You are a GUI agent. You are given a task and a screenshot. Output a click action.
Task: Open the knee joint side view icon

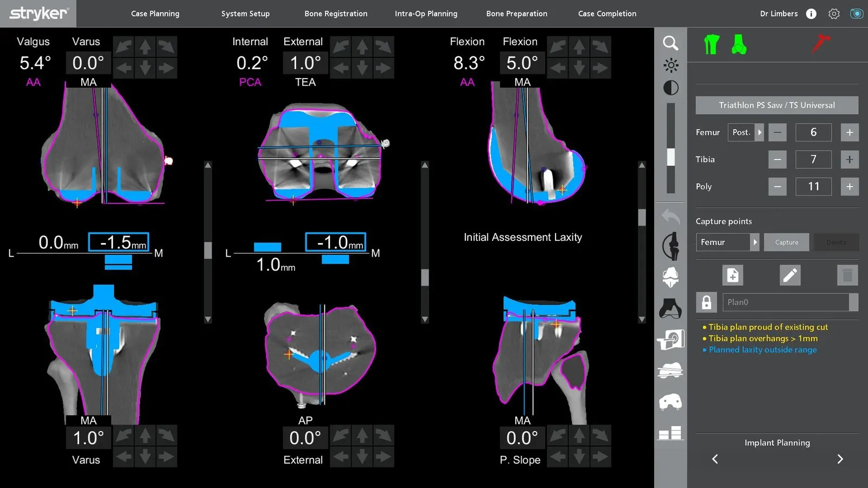pos(671,246)
